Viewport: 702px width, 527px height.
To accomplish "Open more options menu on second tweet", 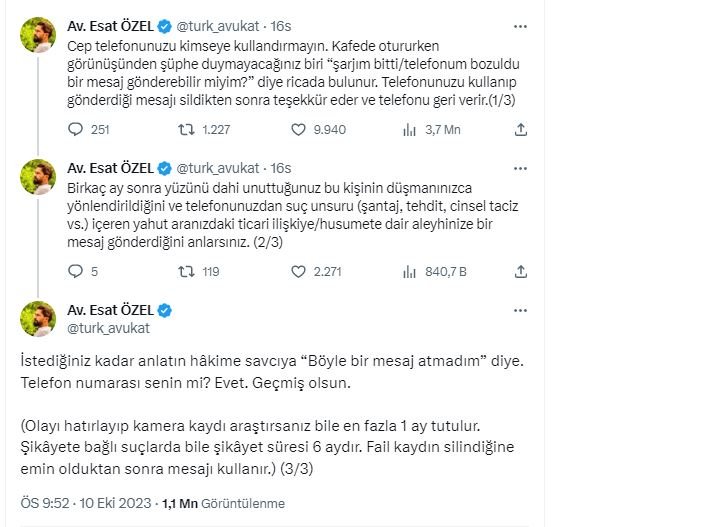I will coord(519,167).
